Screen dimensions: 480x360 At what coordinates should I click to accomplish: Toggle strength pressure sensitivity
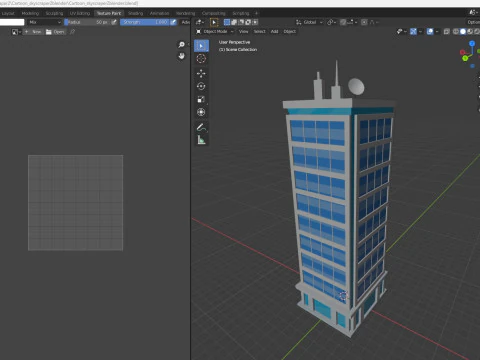point(173,22)
